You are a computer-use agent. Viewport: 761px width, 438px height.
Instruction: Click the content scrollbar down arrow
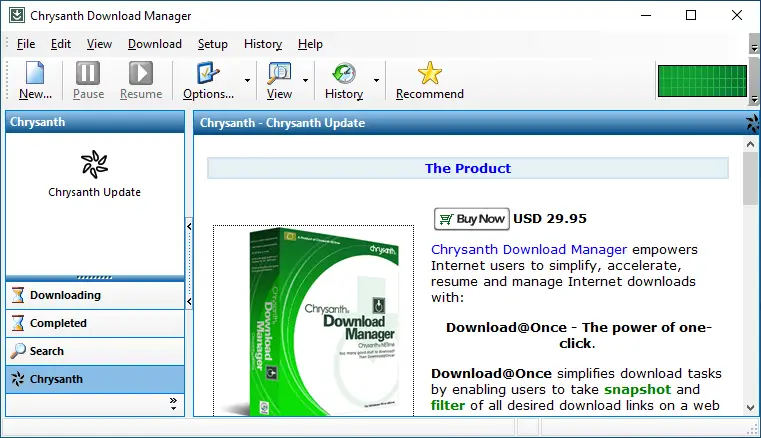750,408
